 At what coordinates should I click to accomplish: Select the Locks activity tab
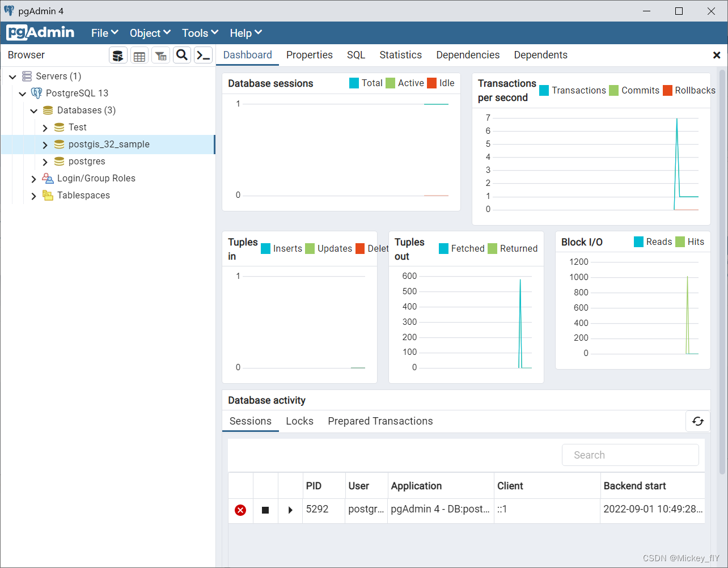point(300,421)
